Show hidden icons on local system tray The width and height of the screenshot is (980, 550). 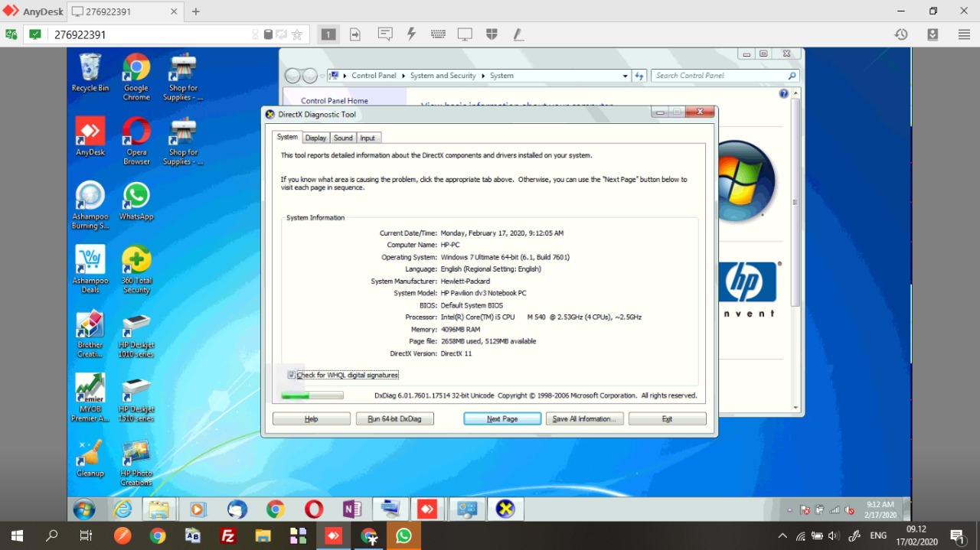[782, 535]
